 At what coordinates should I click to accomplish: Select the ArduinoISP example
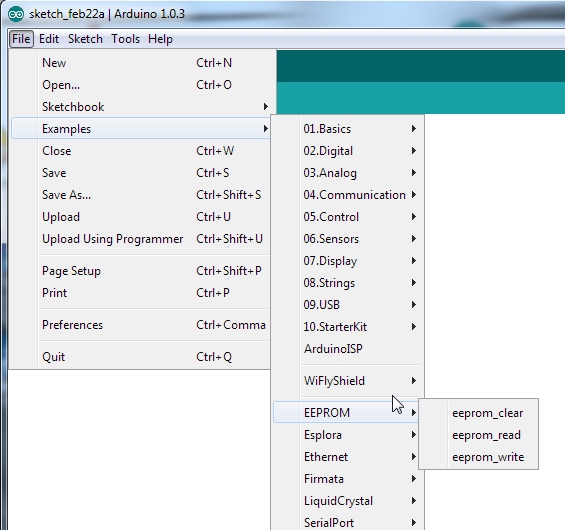pos(347,348)
